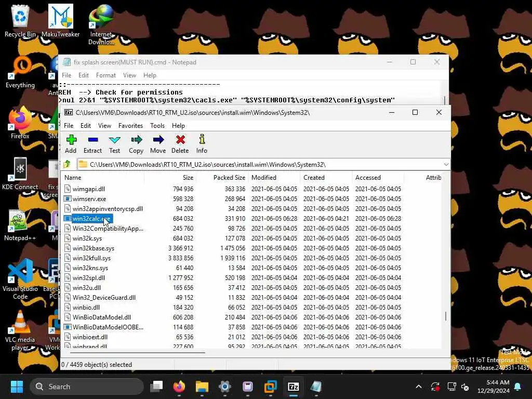Go up one folder level in 7-Zip
This screenshot has height=399, width=532.
coord(67,165)
